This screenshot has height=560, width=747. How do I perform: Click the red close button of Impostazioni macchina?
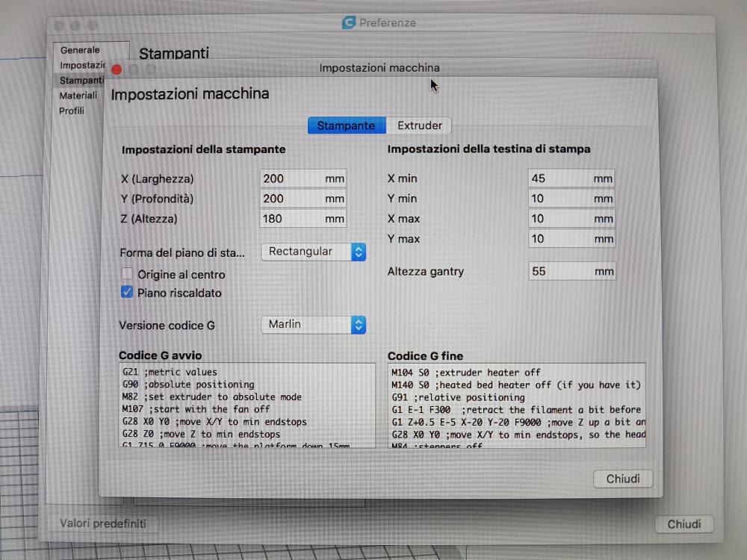[117, 69]
